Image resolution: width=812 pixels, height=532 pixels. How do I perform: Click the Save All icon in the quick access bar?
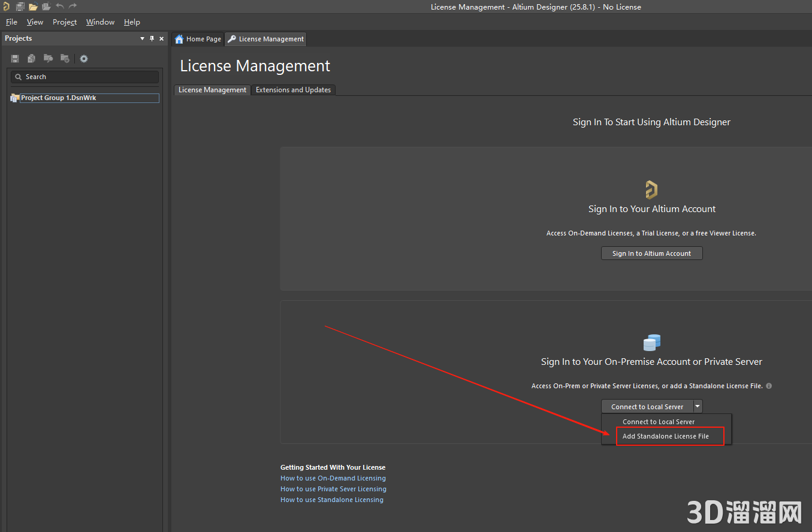(x=20, y=7)
